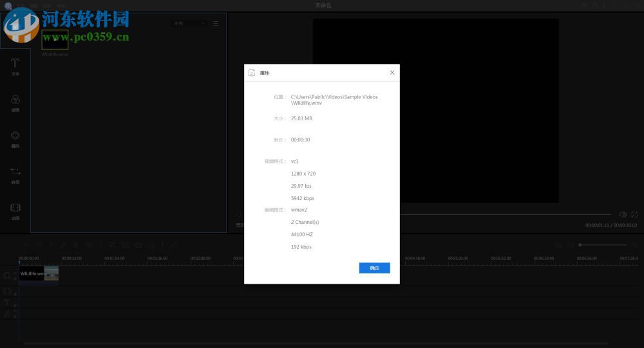Click the text track T icon on the timeline
The height and width of the screenshot is (348, 644).
point(7,302)
